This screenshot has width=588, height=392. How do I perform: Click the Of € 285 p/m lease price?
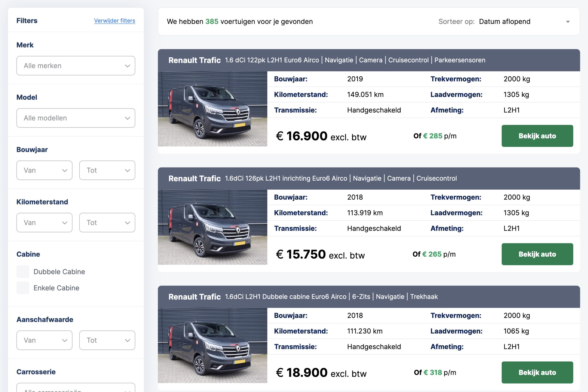coord(435,136)
